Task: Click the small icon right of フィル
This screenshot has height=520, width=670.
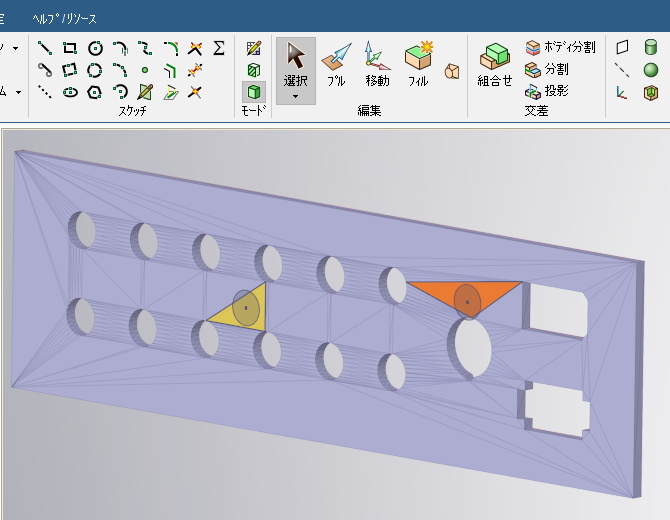Action: point(452,71)
